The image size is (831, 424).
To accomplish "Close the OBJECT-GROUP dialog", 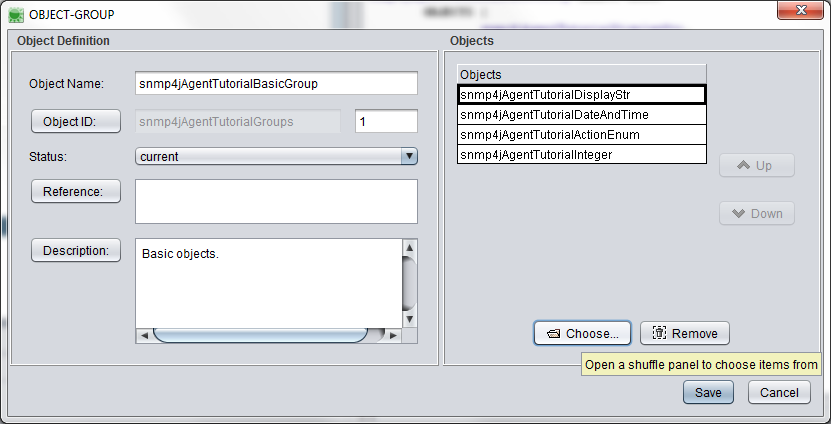I will coord(800,10).
